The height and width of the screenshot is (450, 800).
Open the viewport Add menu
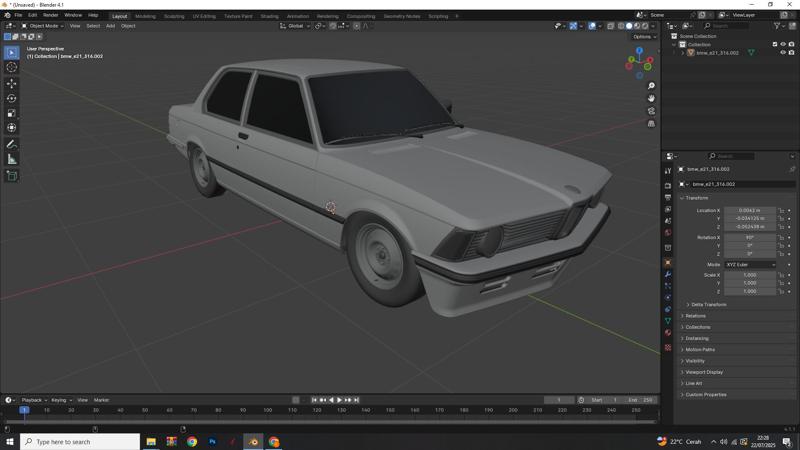click(110, 26)
